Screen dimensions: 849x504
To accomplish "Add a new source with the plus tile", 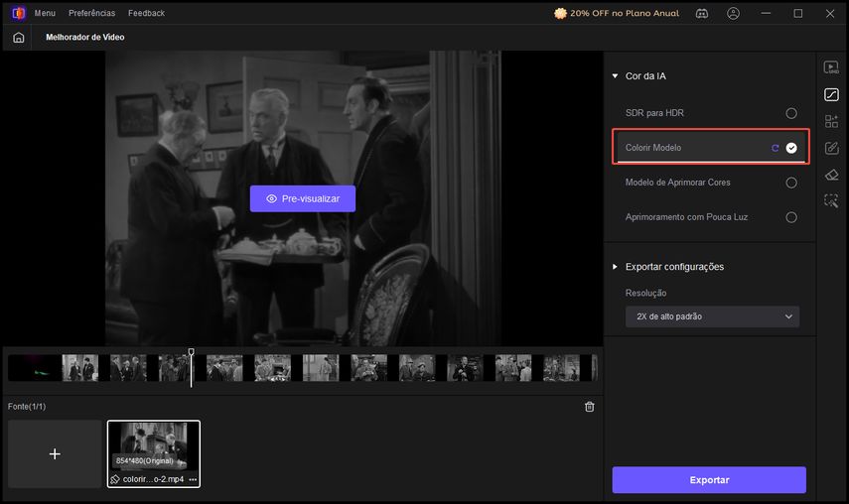I will (55, 453).
